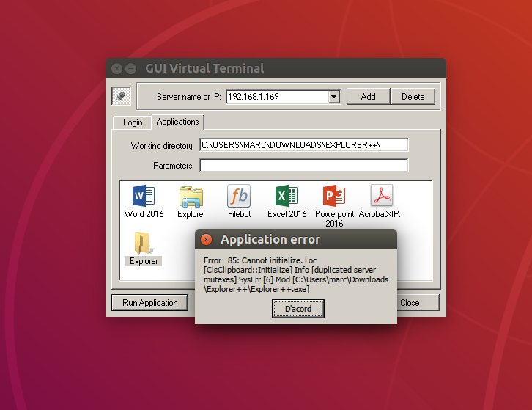Click the Working directory text field
The width and height of the screenshot is (532, 410).
click(303, 145)
